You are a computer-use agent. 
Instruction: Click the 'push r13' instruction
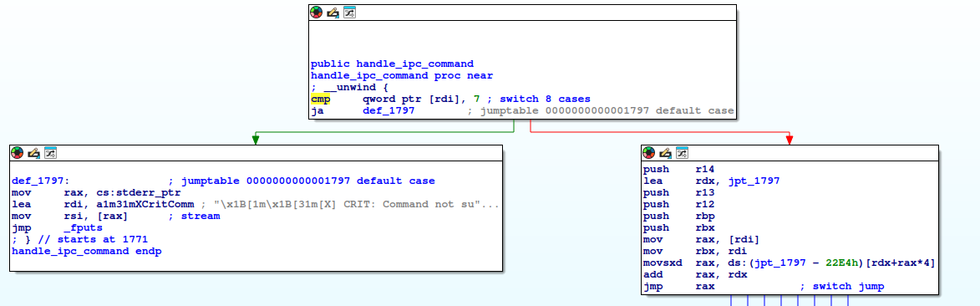coord(679,193)
